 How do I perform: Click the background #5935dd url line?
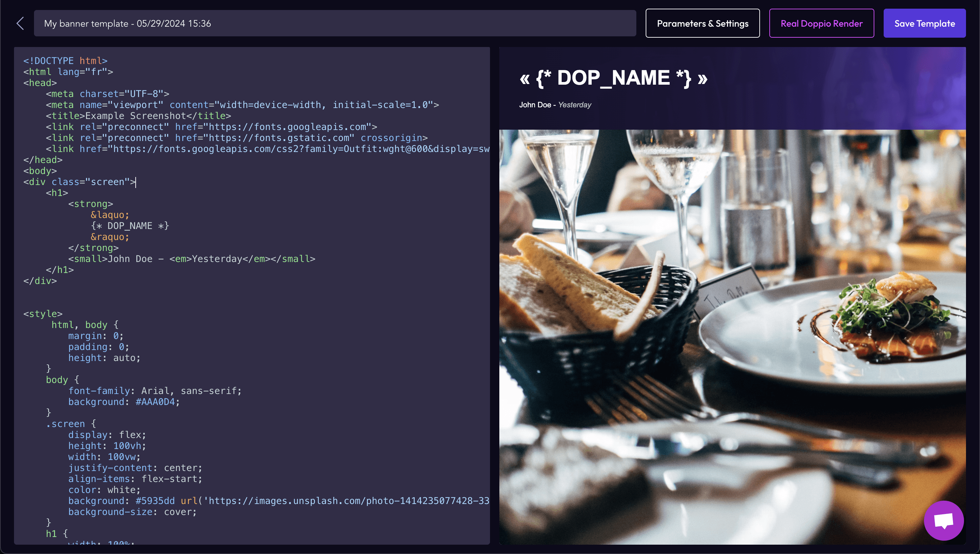point(279,501)
